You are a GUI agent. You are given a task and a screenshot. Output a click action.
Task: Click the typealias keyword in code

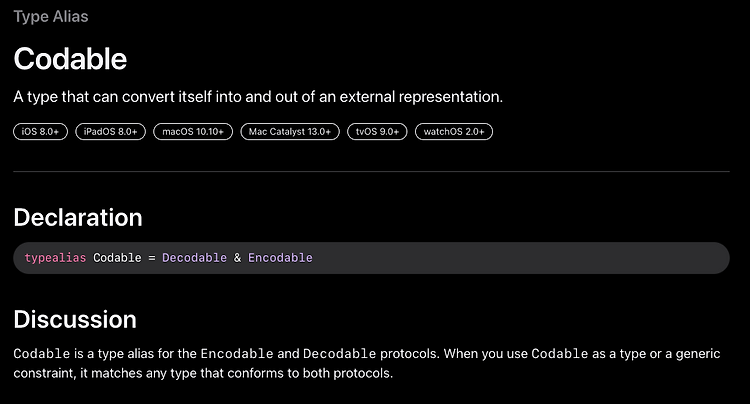[x=55, y=258]
